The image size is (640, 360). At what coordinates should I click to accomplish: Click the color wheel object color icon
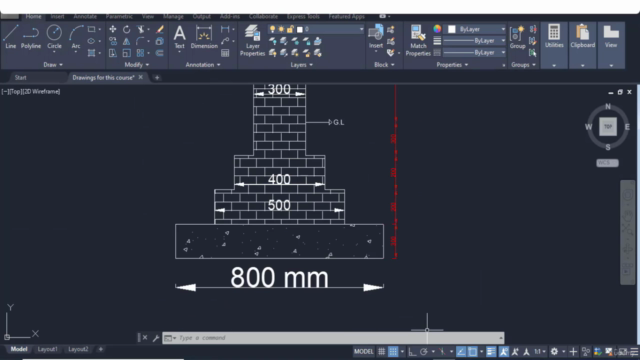tap(437, 29)
